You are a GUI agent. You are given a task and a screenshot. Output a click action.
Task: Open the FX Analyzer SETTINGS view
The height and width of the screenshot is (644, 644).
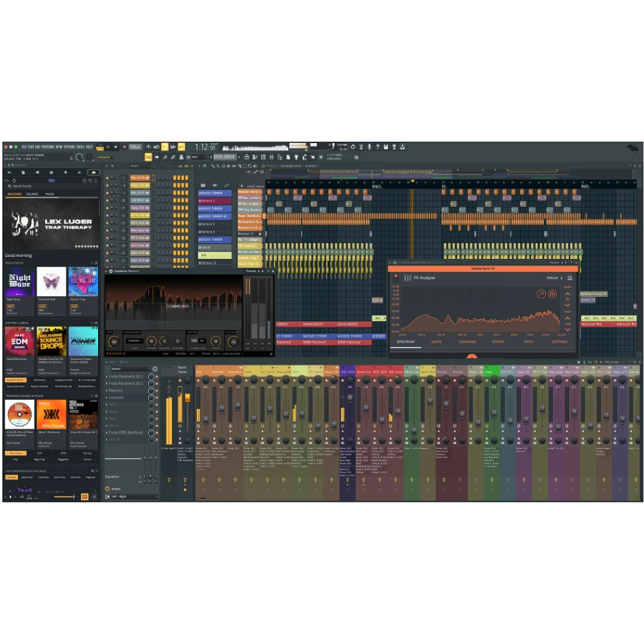[x=560, y=342]
